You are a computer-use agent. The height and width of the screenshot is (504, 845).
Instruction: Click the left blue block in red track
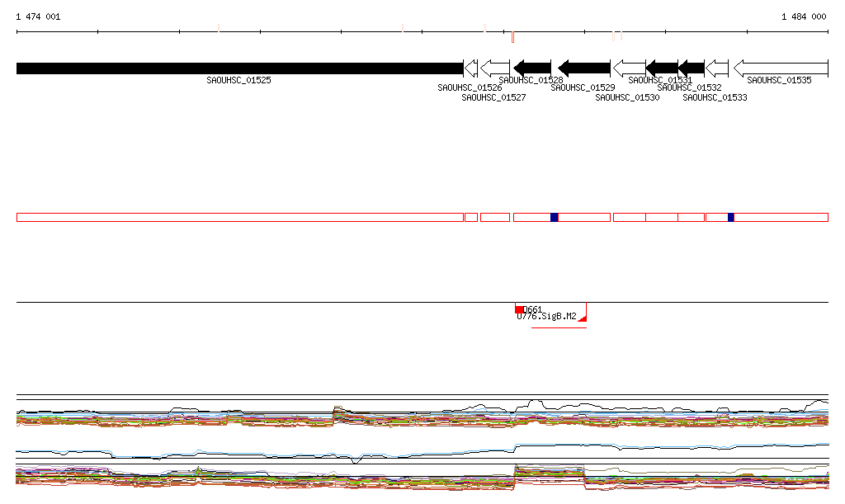point(555,217)
